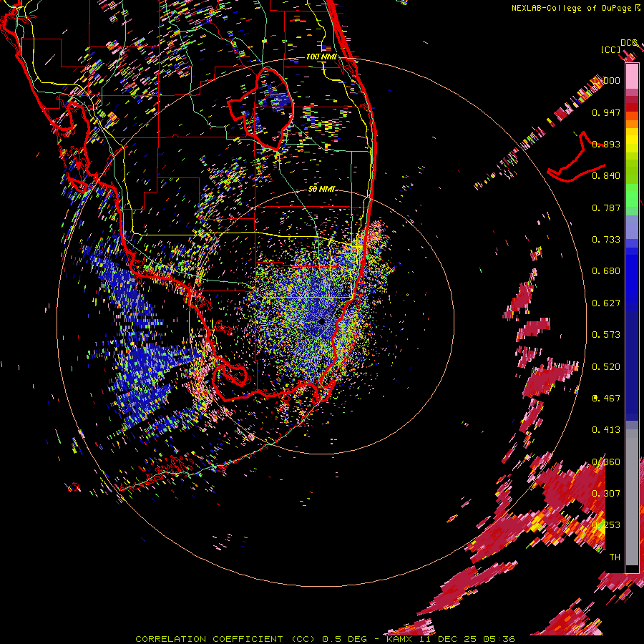This screenshot has width=644, height=644.
Task: Select the 0.787 scale value
Action: point(606,208)
